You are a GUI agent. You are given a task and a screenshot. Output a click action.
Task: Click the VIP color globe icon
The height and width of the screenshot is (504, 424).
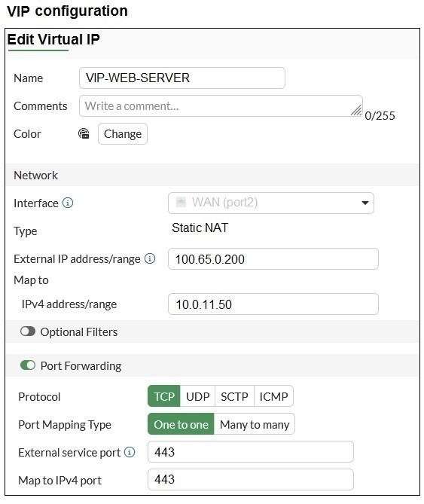click(x=84, y=133)
